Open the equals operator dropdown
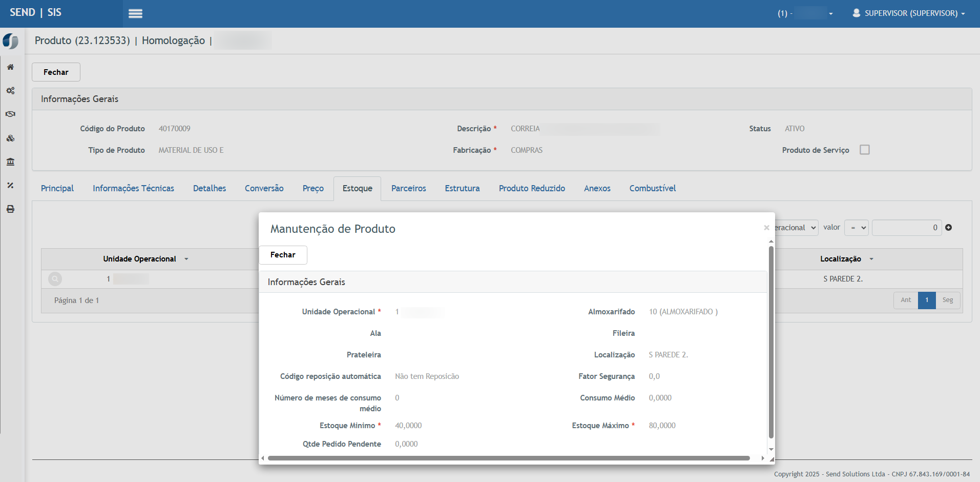 [856, 228]
